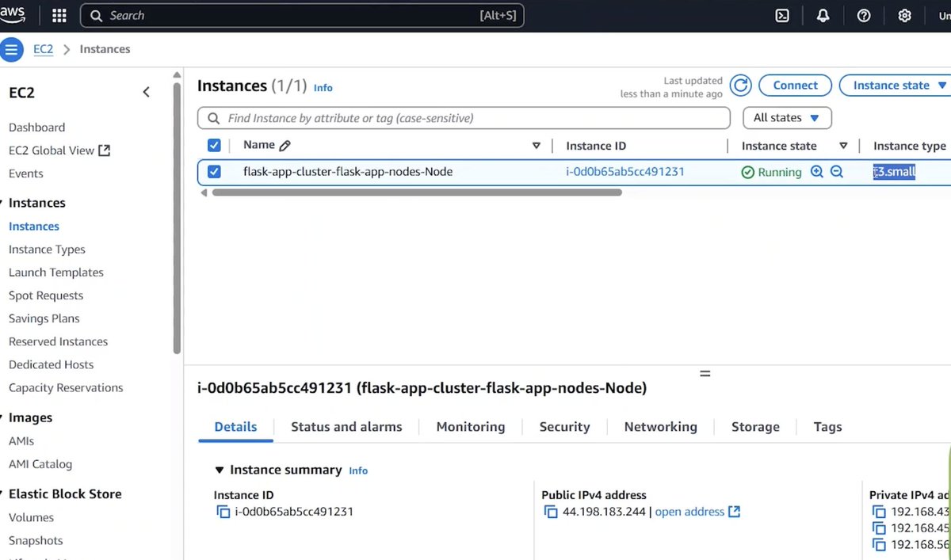
Task: Open Capacity Reservations in the sidebar
Action: 66,387
